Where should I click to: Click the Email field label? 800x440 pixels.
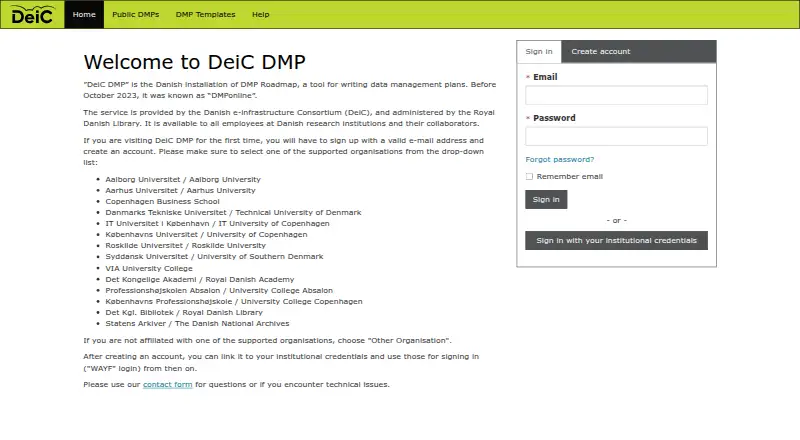(x=545, y=77)
